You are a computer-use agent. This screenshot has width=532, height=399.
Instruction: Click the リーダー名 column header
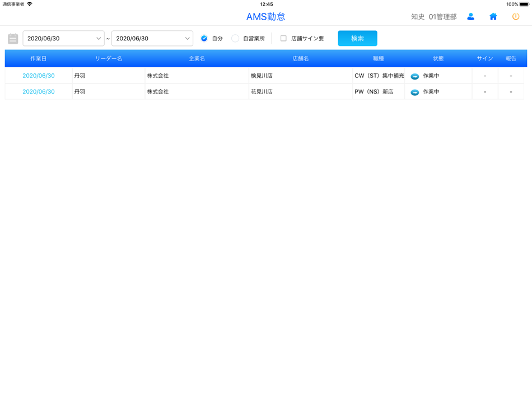coord(109,58)
